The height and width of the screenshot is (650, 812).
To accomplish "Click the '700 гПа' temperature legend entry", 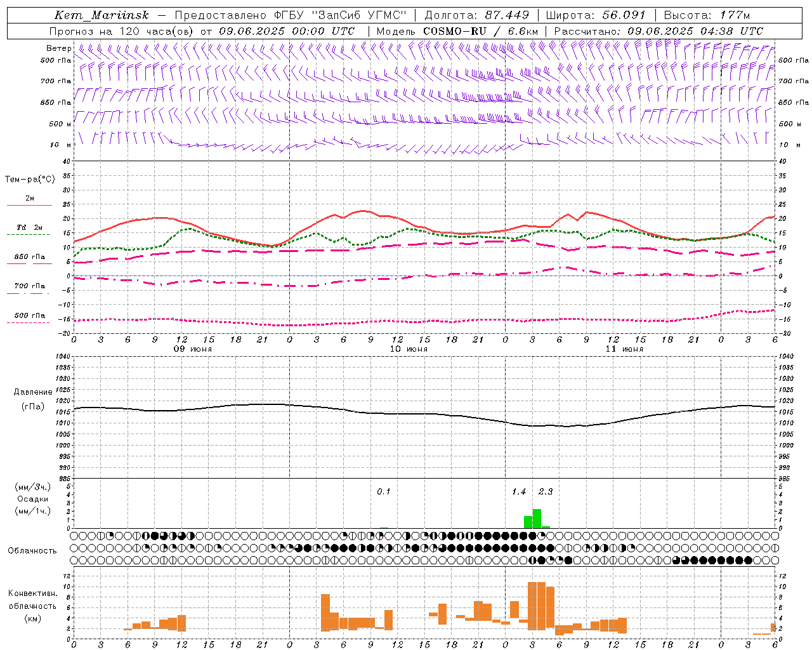I will pyautogui.click(x=29, y=286).
